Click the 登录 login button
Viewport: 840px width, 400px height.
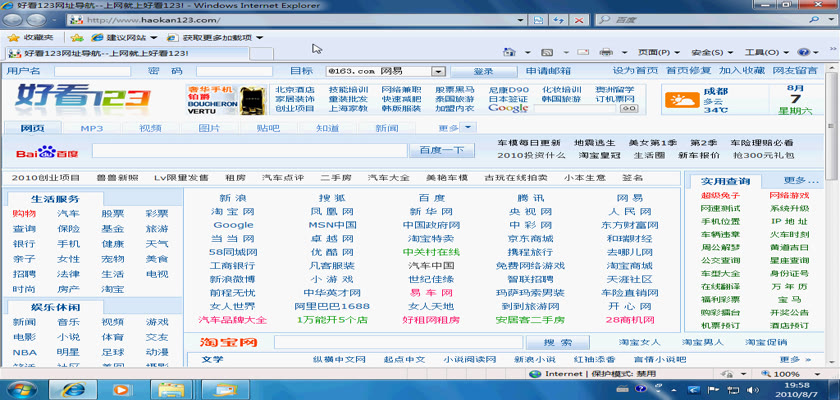pyautogui.click(x=483, y=71)
